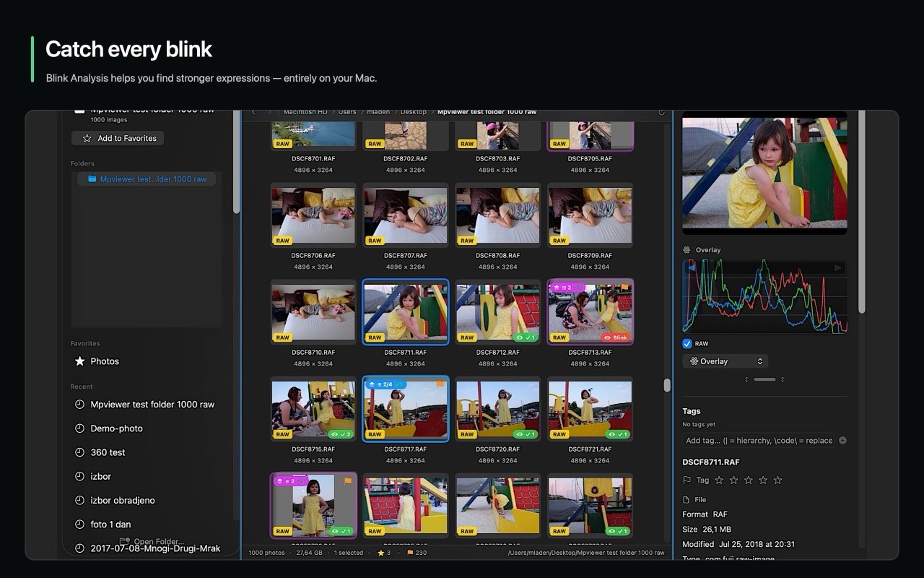
Task: Click the green eye badge on DSCF8721
Action: coord(617,434)
